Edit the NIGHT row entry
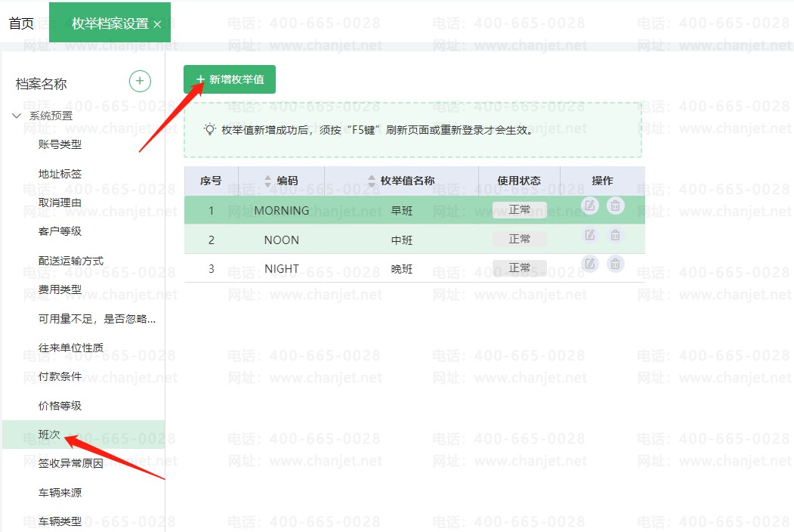The width and height of the screenshot is (794, 532). point(590,264)
